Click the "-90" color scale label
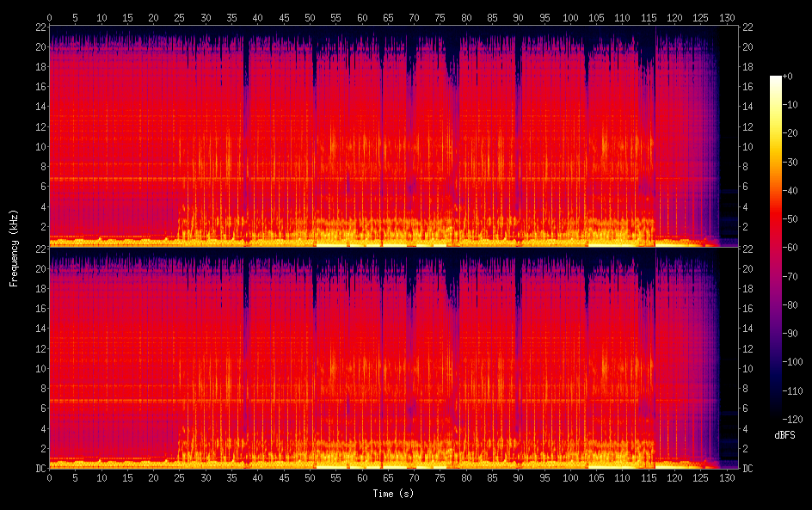Screen dimensions: 812x510 click(x=790, y=334)
